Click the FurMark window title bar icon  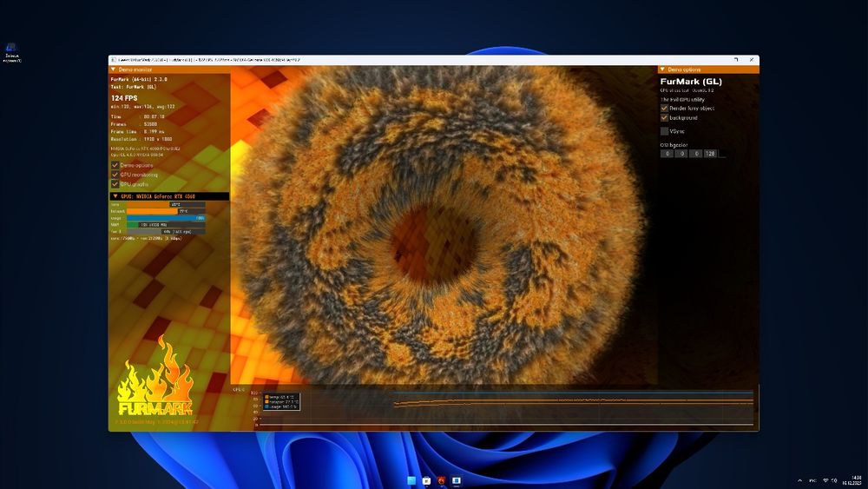coord(113,60)
